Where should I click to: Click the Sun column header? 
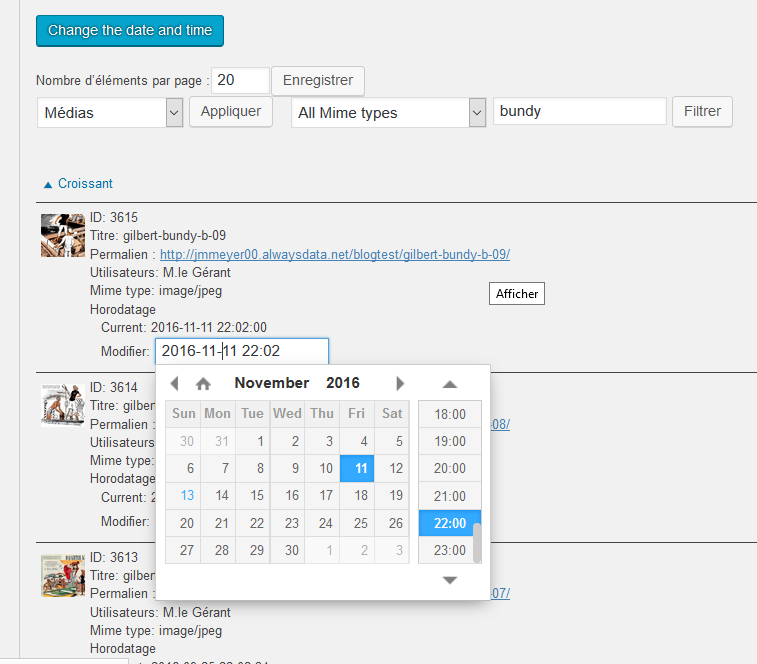click(x=183, y=414)
